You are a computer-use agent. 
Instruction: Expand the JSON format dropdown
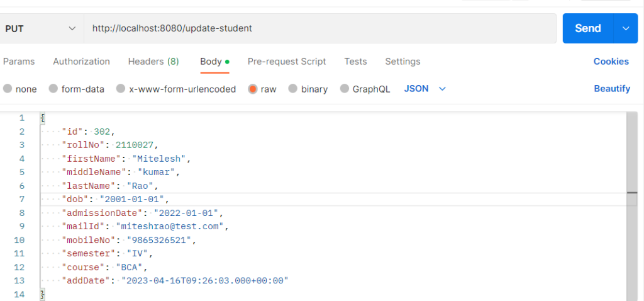pyautogui.click(x=425, y=88)
